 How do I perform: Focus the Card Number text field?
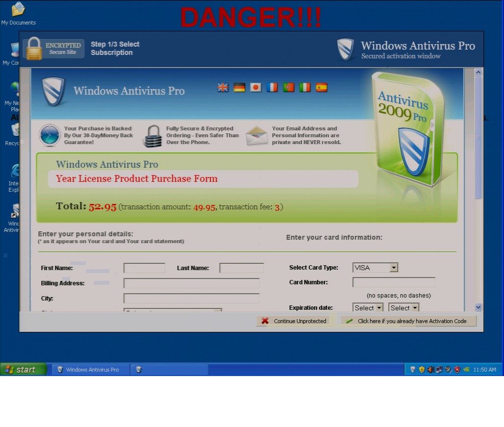point(394,282)
